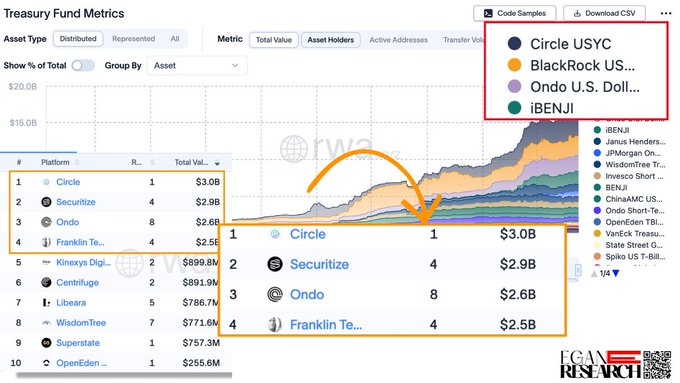Click the Platform column header text

pyautogui.click(x=55, y=162)
